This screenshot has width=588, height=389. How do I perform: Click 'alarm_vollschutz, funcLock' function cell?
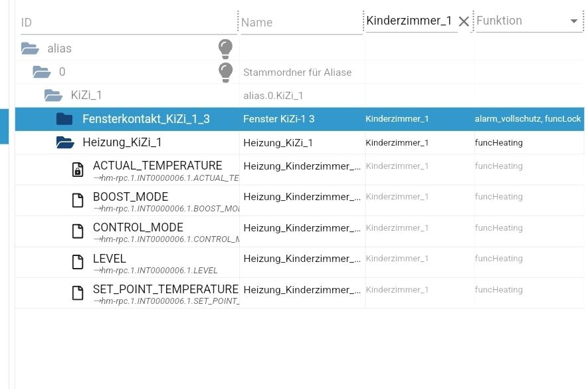pos(528,119)
